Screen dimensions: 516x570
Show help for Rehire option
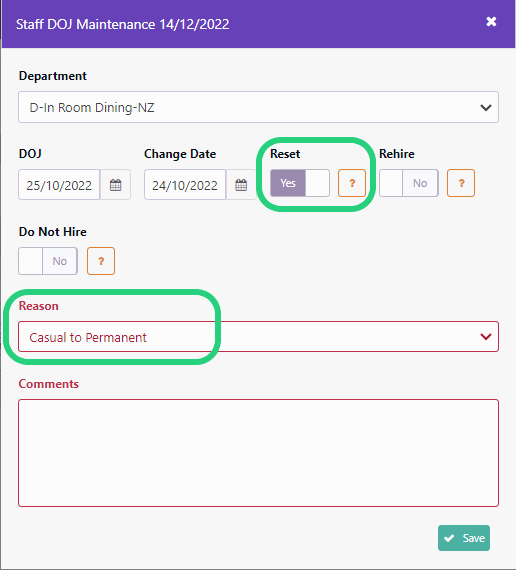coord(461,183)
